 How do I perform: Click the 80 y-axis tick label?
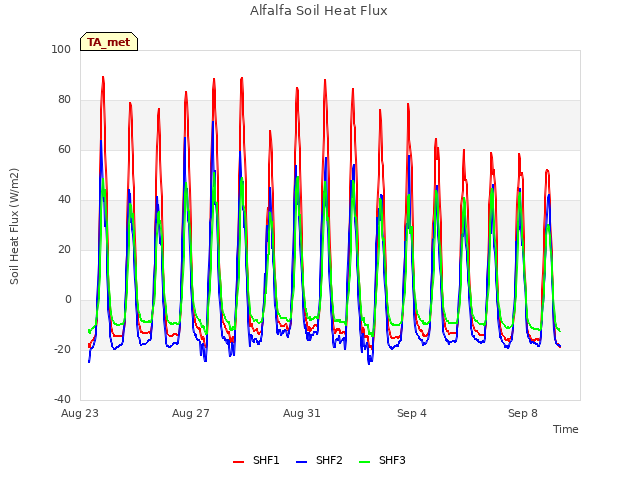tap(64, 100)
